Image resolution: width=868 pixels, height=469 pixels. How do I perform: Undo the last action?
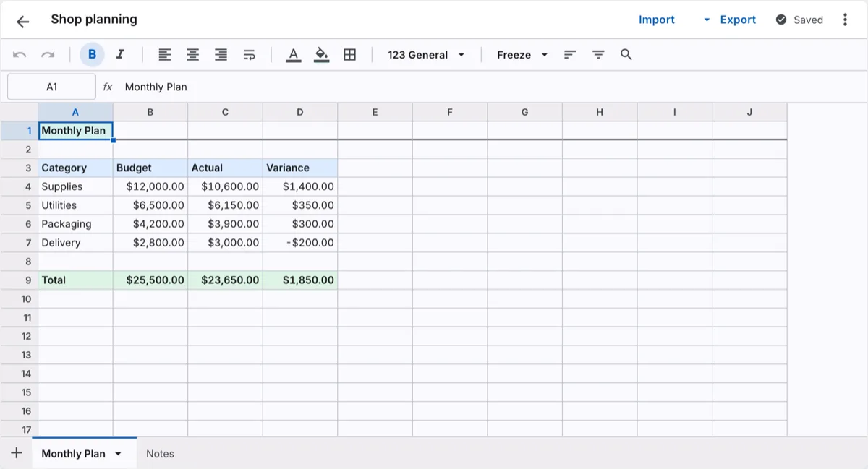20,55
